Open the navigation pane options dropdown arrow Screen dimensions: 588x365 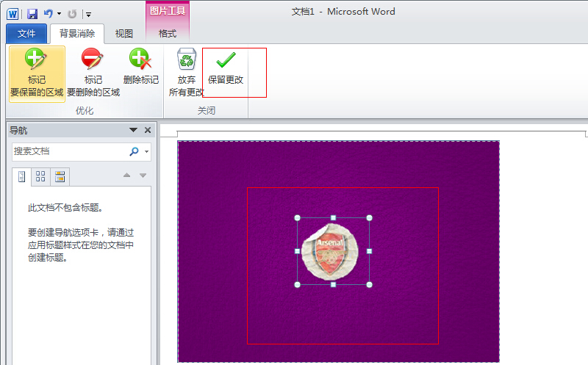click(133, 130)
